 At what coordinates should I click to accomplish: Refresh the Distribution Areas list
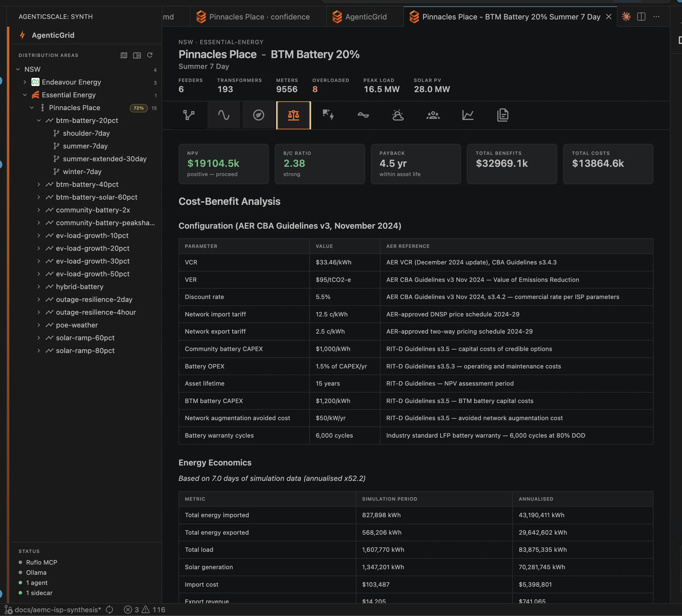pyautogui.click(x=150, y=55)
